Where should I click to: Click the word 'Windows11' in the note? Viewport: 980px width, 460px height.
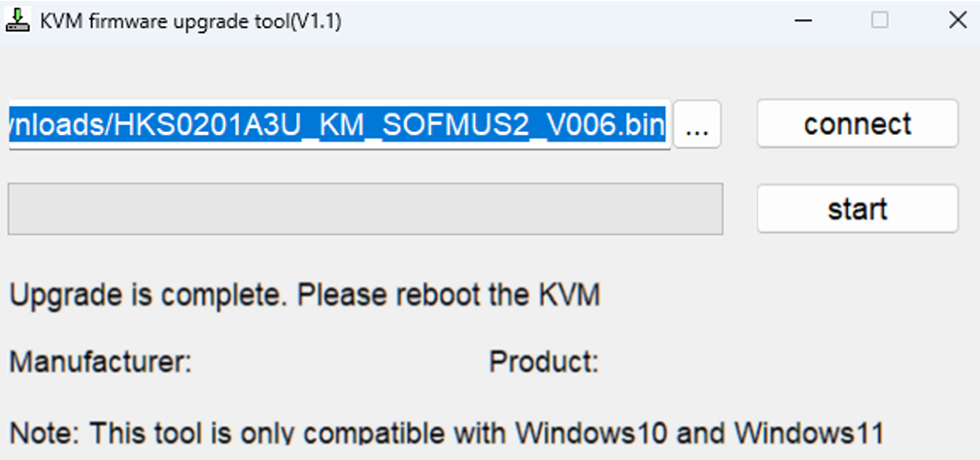pyautogui.click(x=809, y=433)
